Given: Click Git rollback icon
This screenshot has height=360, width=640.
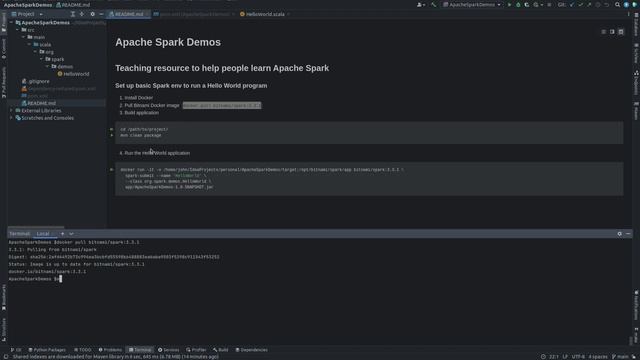Looking at the screenshot, I should tap(607, 5).
